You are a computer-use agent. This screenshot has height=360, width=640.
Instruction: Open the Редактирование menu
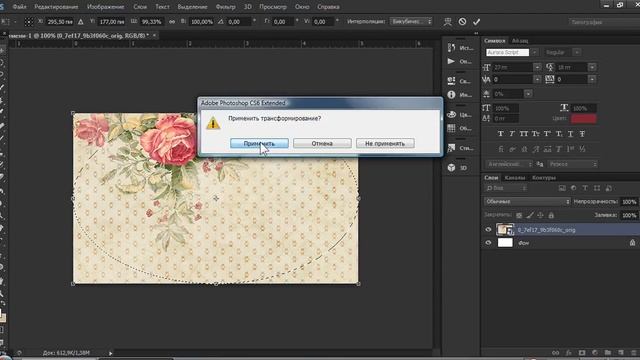point(56,7)
